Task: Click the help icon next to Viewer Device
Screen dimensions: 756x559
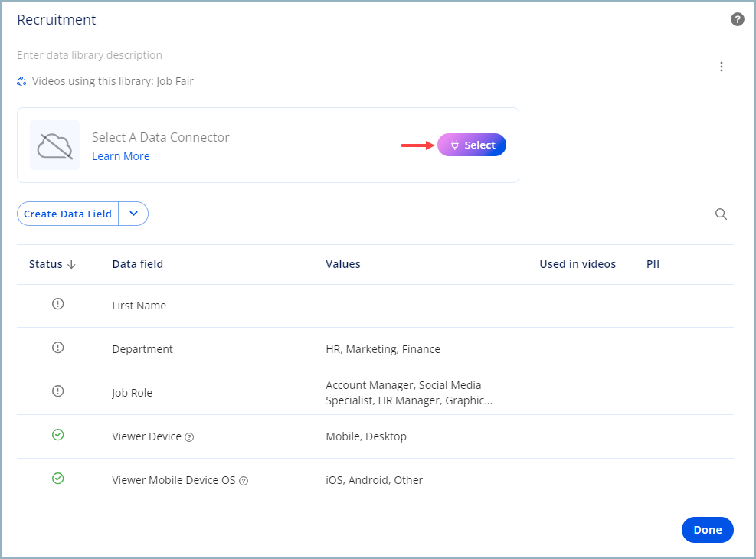Action: pyautogui.click(x=189, y=437)
